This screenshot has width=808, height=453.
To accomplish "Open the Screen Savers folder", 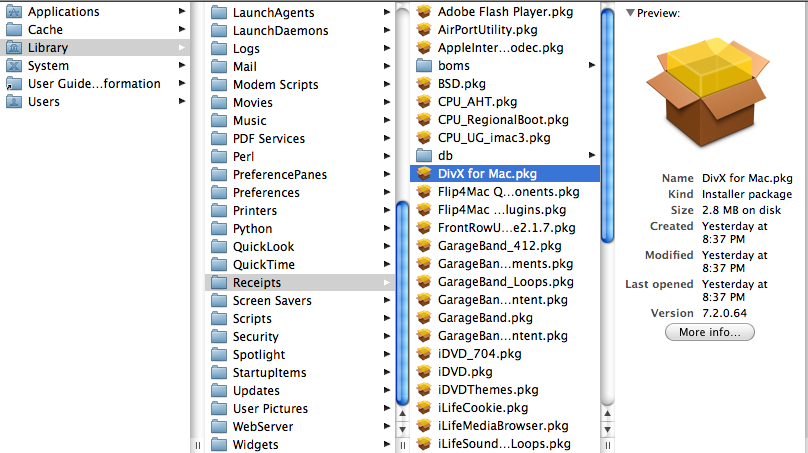I will [300, 300].
